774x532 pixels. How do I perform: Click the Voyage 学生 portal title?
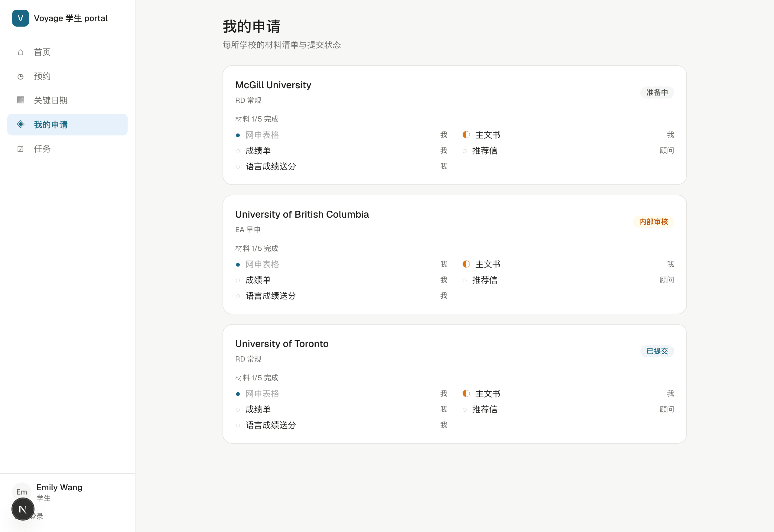[x=71, y=18]
